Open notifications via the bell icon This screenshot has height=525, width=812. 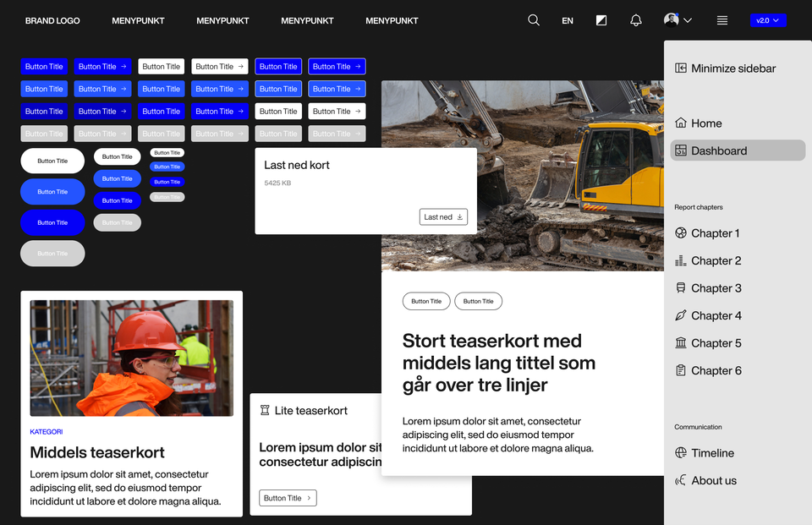point(635,19)
